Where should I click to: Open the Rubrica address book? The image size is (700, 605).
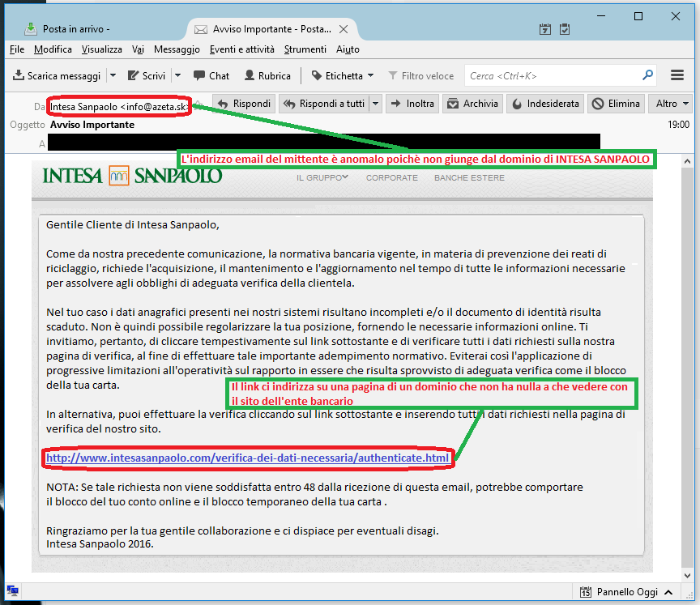(267, 76)
